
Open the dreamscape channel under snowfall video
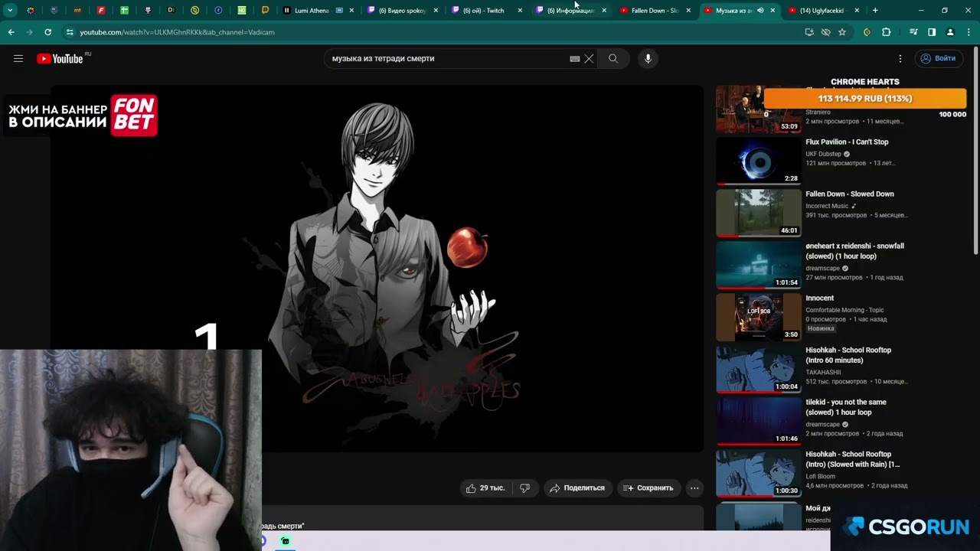[822, 269]
